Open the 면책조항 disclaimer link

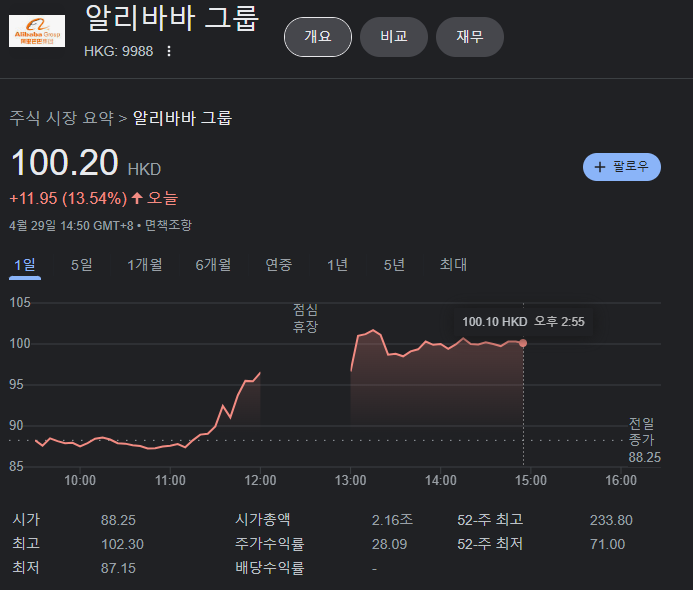coord(168,225)
